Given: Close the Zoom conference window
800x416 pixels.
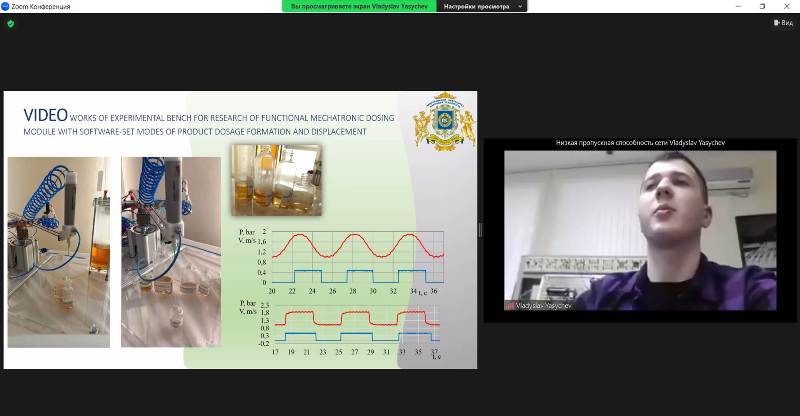Looking at the screenshot, I should tap(787, 7).
